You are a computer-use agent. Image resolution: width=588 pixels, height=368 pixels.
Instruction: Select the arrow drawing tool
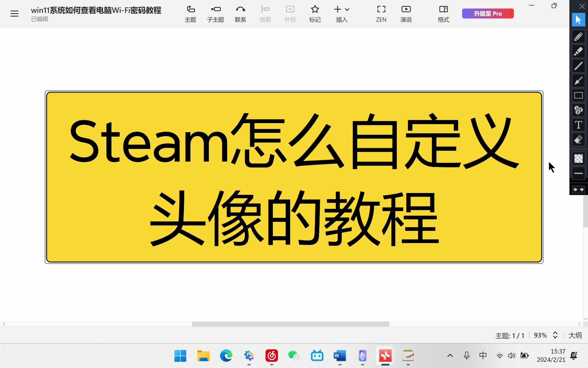coord(578,81)
